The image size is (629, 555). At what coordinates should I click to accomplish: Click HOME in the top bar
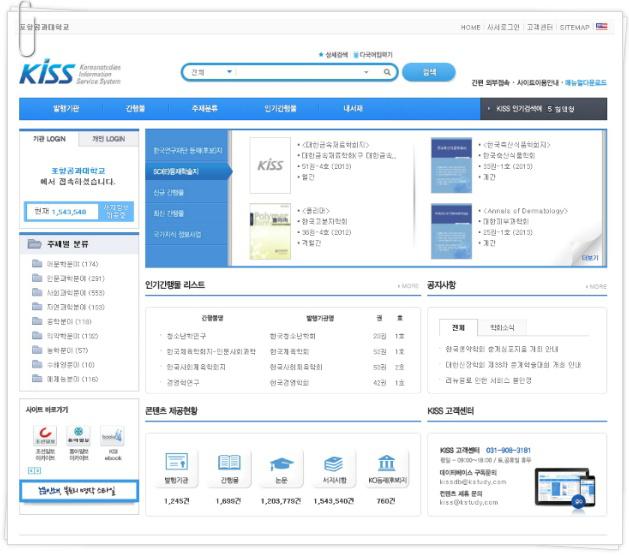[470, 27]
